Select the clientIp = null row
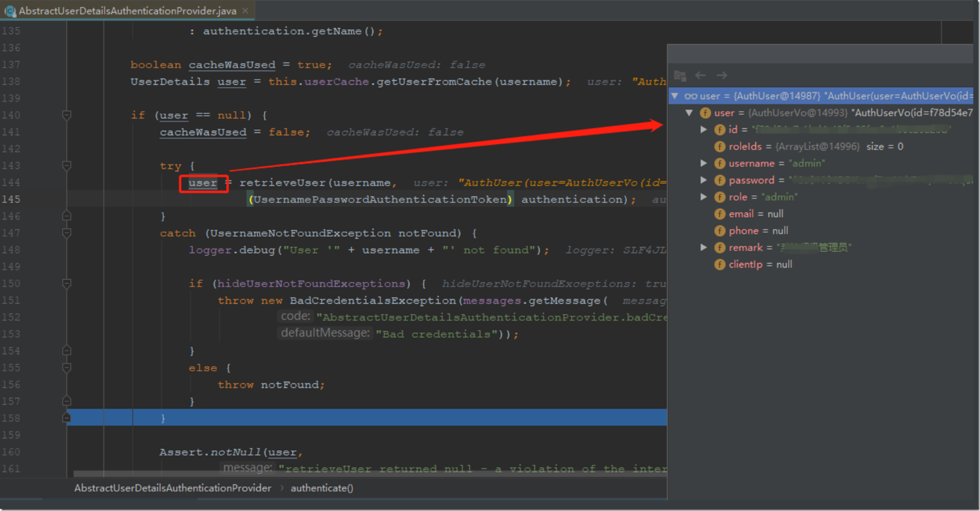The image size is (980, 511). (821, 265)
